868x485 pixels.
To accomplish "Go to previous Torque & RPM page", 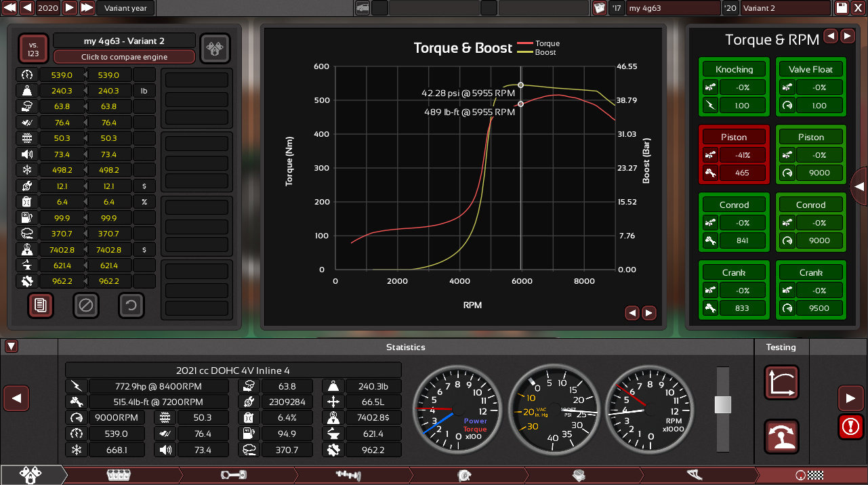I will (830, 36).
